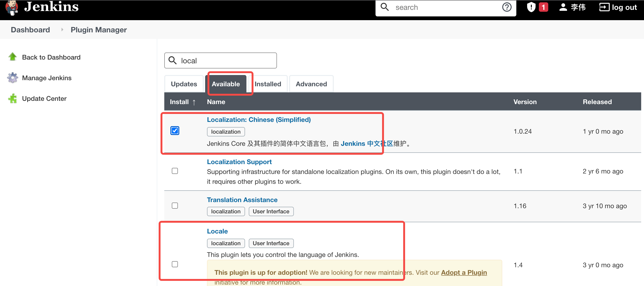This screenshot has width=644, height=286.
Task: Open the Translation Assistance plugin link
Action: 242,200
